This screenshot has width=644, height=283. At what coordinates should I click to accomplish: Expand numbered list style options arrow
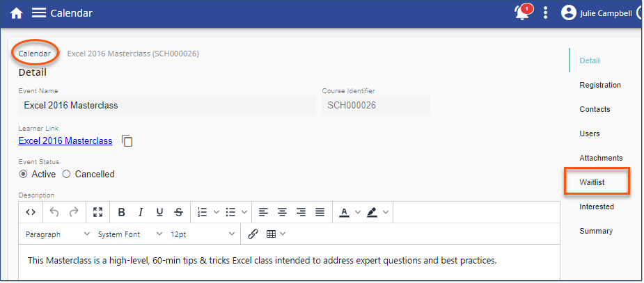[217, 212]
